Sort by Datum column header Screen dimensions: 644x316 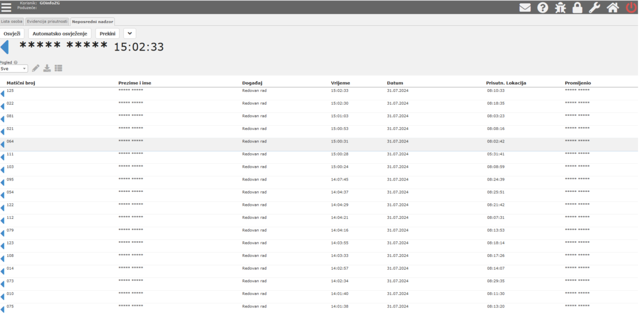click(395, 83)
